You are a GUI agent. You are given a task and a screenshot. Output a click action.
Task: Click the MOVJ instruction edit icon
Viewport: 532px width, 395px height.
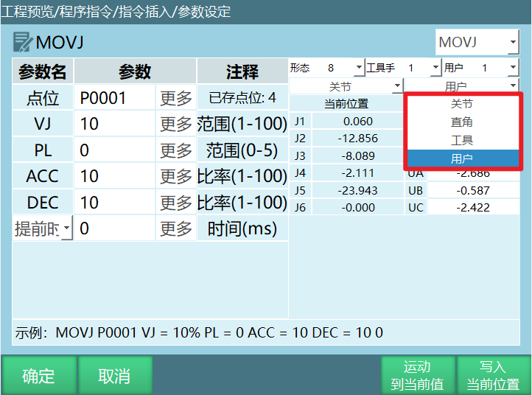click(22, 42)
